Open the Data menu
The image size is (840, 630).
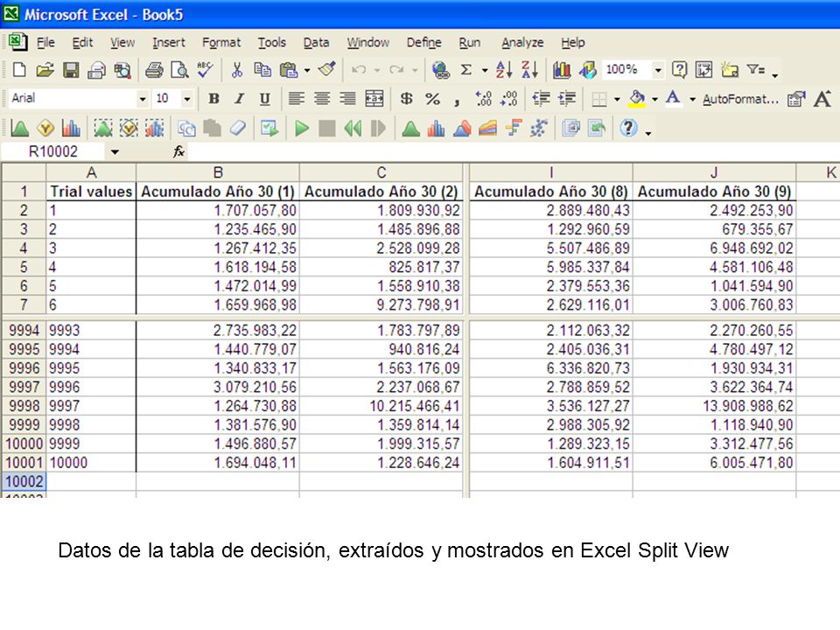[x=316, y=42]
